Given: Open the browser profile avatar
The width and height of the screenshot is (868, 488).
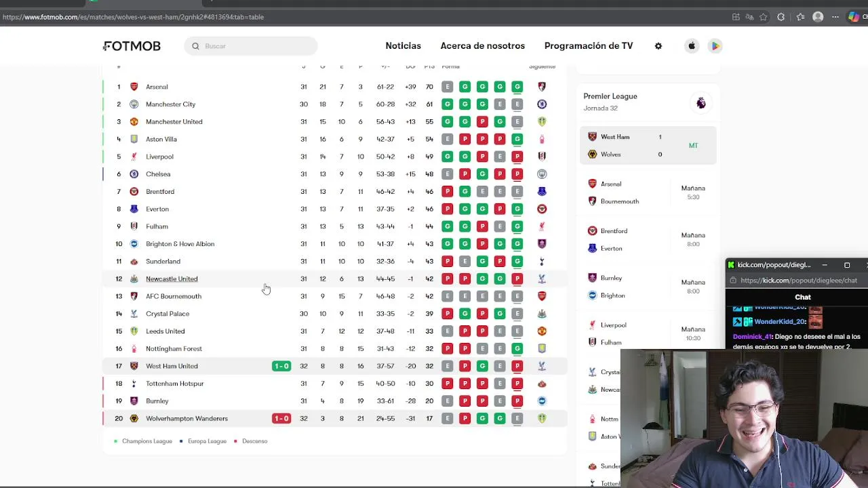Looking at the screenshot, I should click(818, 17).
